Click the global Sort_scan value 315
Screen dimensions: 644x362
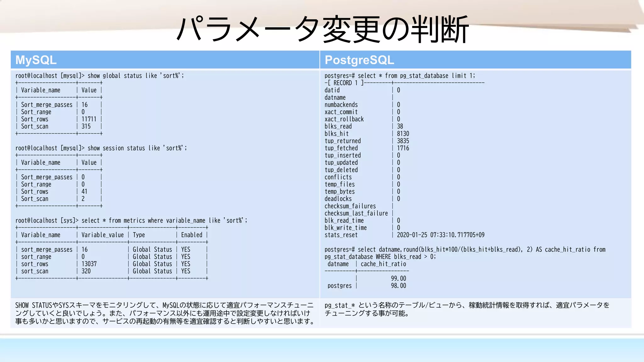[86, 126]
